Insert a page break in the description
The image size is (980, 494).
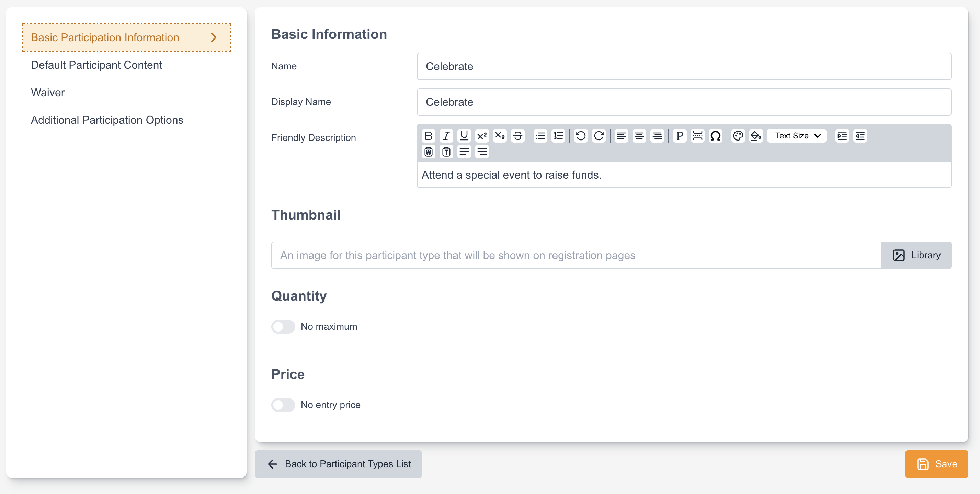tap(697, 136)
